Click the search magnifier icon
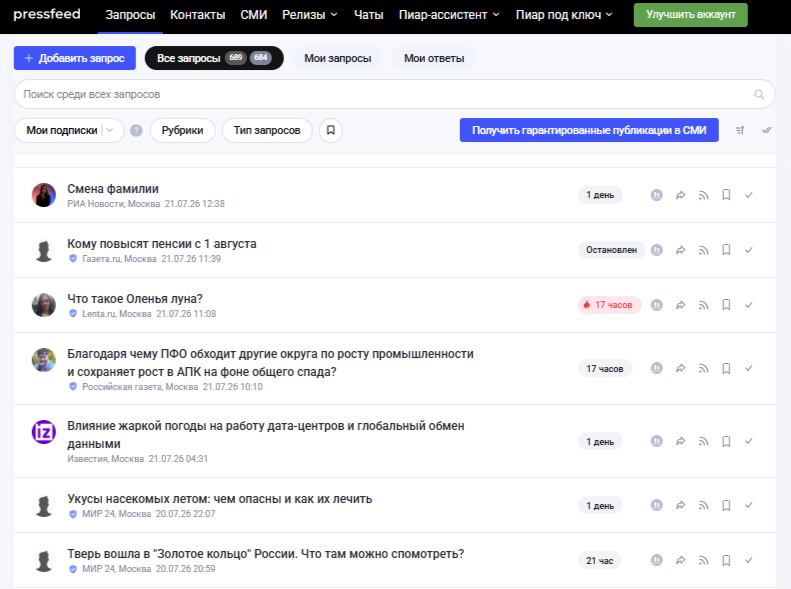This screenshot has width=791, height=589. point(759,94)
